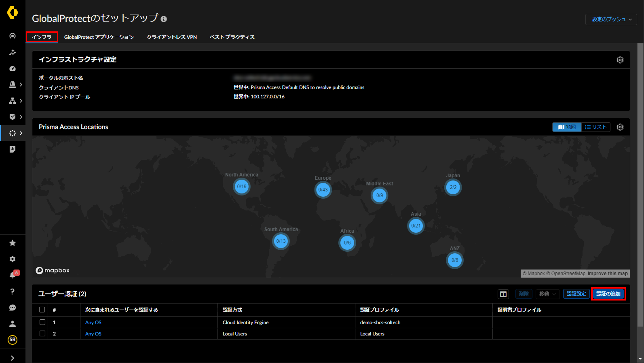Click the 認証の追加 button
Screen dimensions: 644x363
coord(608,294)
